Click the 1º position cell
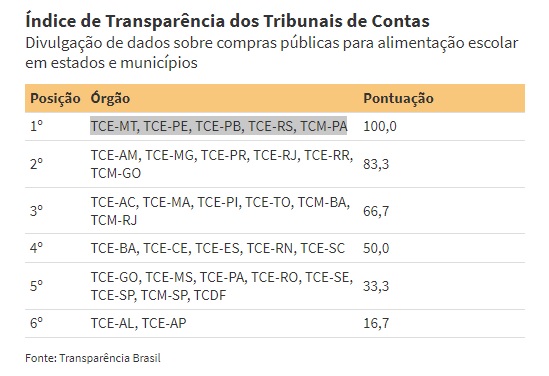 pos(36,126)
